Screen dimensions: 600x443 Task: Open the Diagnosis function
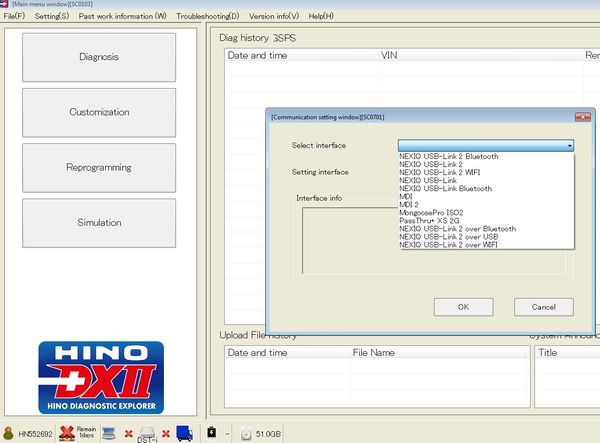coord(99,57)
